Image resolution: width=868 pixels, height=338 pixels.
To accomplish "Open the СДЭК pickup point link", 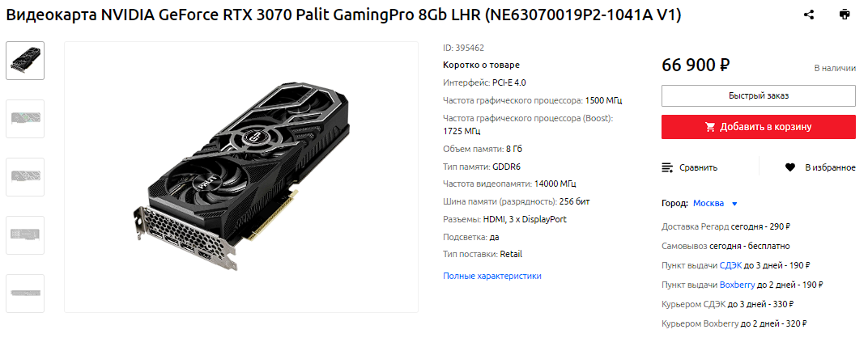I will point(730,265).
